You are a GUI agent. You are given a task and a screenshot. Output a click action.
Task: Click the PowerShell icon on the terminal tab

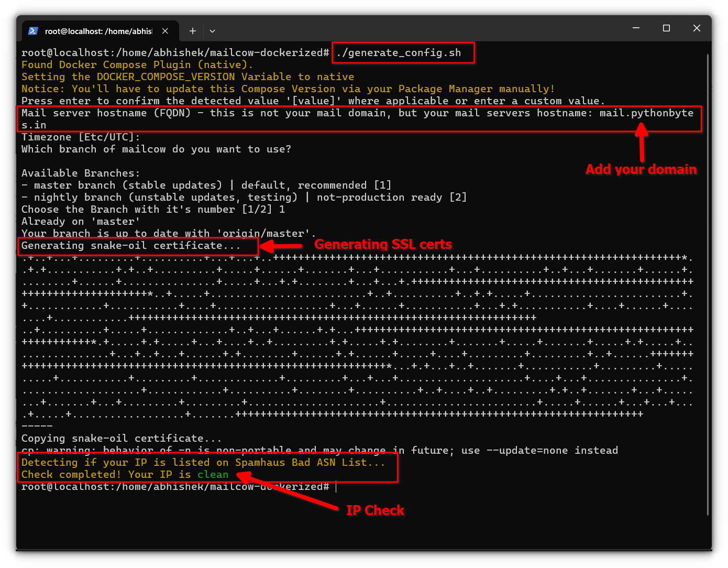(x=32, y=31)
